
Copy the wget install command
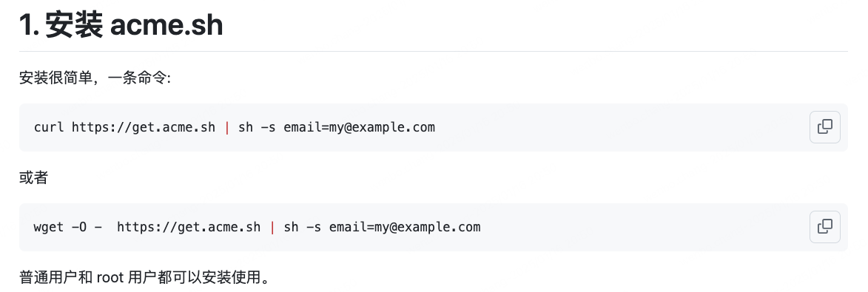[x=825, y=227]
